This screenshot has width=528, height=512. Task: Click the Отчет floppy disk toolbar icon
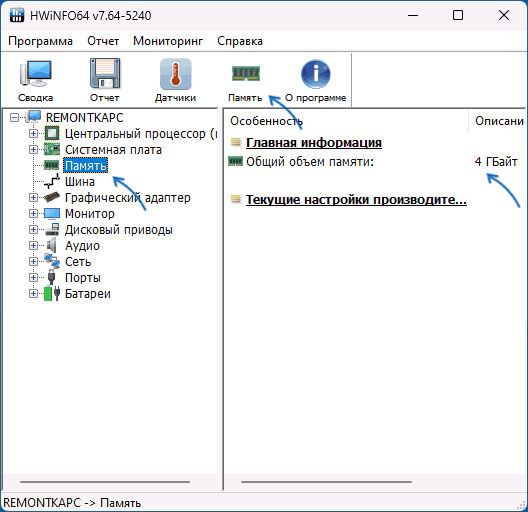tap(105, 73)
